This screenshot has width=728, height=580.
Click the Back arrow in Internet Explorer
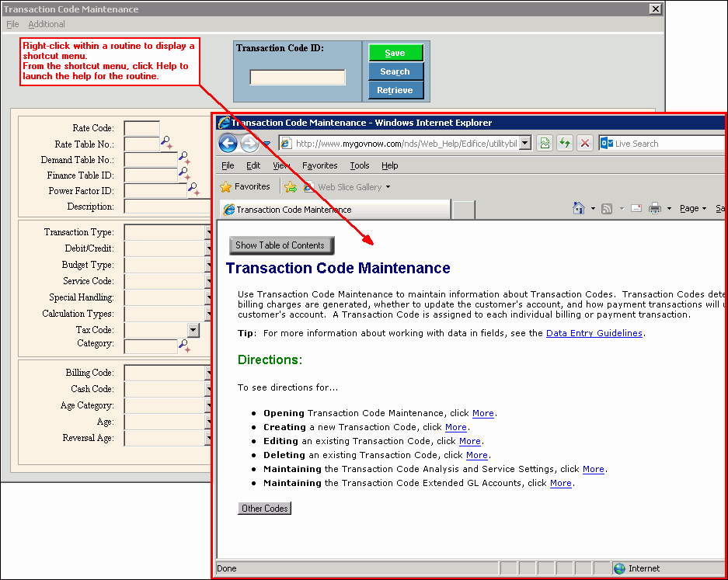(228, 144)
